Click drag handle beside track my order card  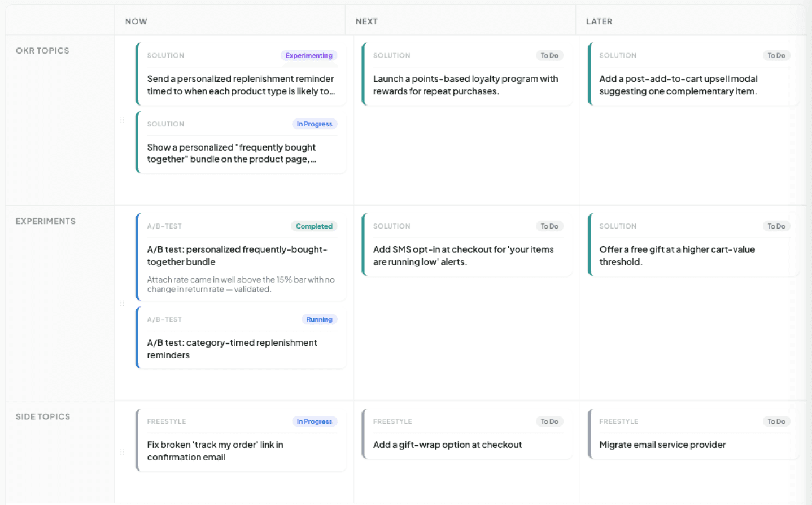(122, 452)
